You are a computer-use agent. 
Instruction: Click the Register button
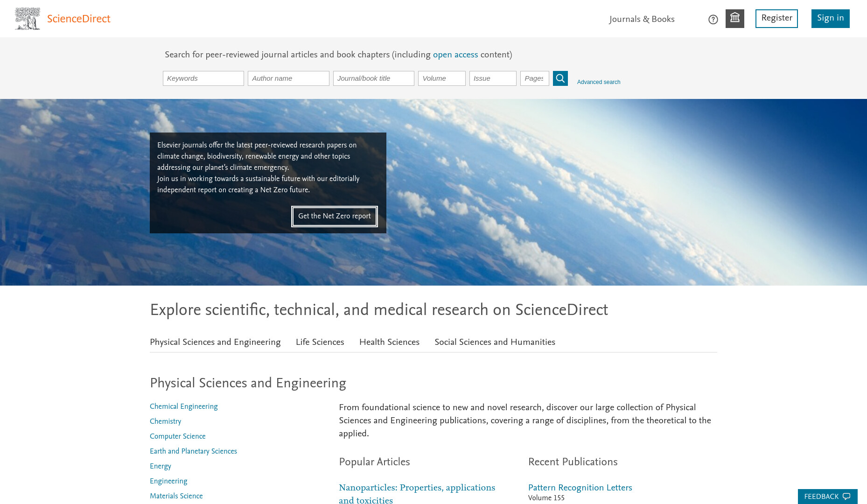pos(776,19)
